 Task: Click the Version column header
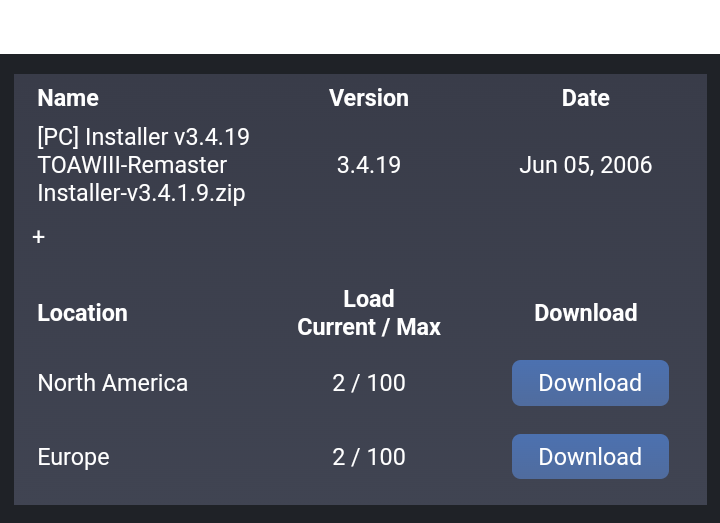point(369,98)
